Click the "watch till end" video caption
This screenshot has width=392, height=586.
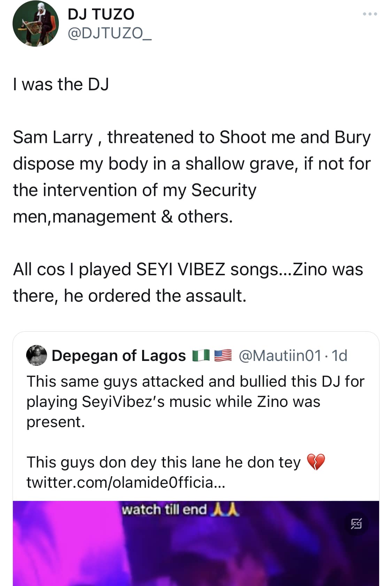click(x=164, y=510)
